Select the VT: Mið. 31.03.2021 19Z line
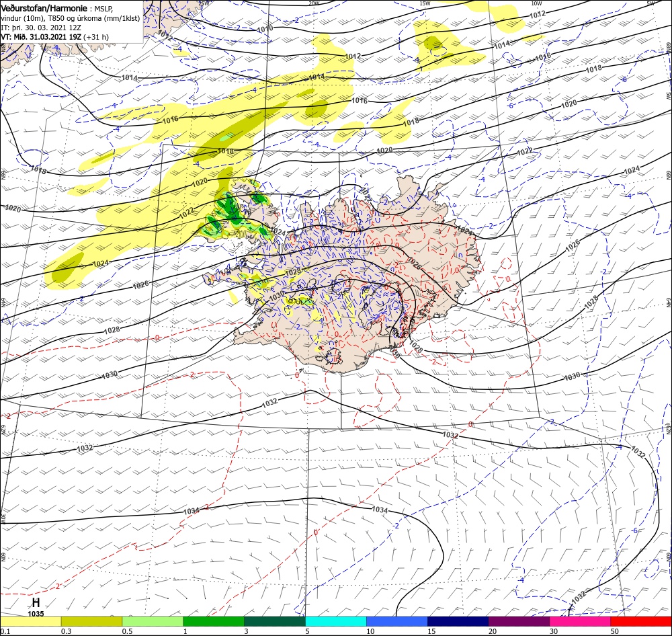The height and width of the screenshot is (636, 672). coord(55,37)
